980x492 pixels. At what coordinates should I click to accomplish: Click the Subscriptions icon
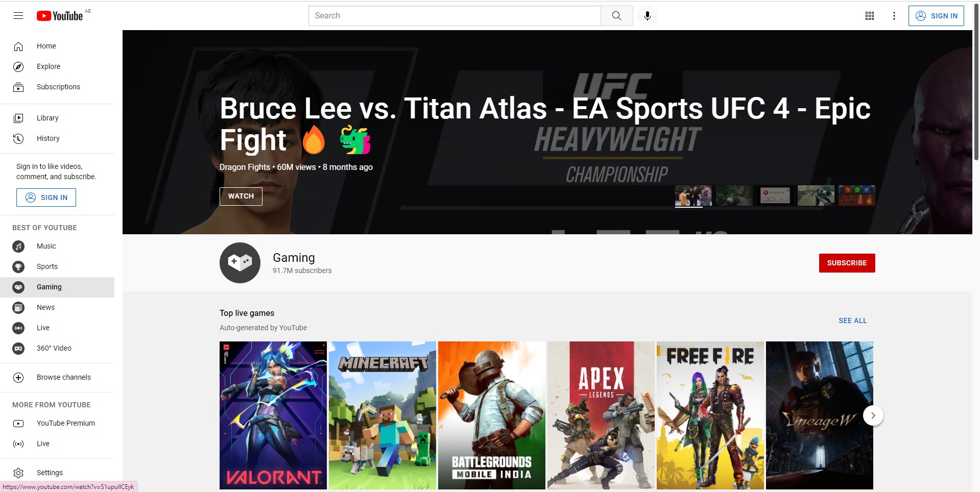pos(18,87)
